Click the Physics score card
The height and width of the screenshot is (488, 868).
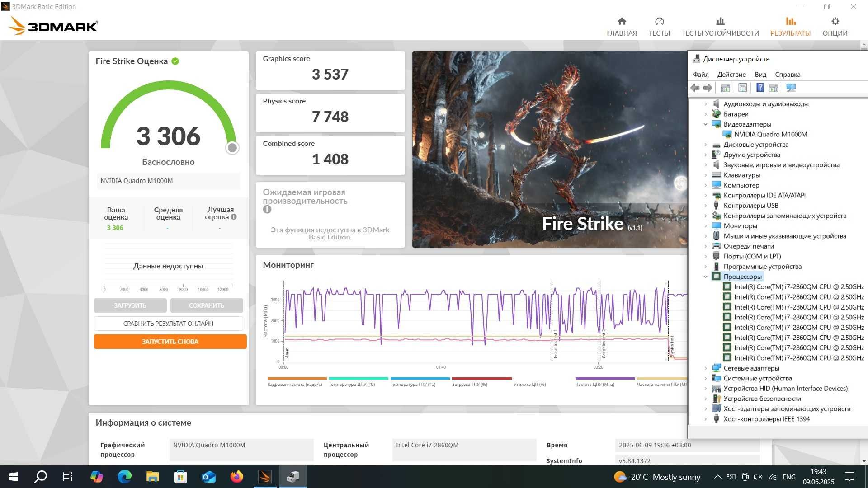click(x=330, y=113)
